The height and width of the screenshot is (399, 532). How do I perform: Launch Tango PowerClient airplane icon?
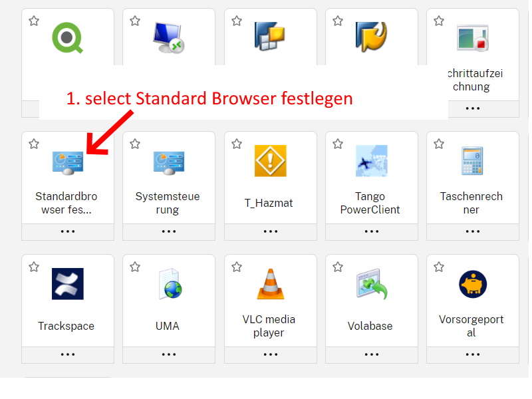[371, 161]
